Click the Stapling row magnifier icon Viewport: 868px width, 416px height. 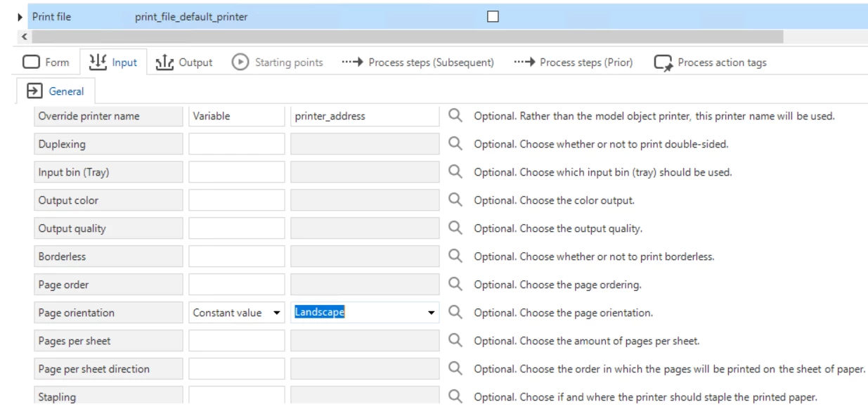(455, 397)
